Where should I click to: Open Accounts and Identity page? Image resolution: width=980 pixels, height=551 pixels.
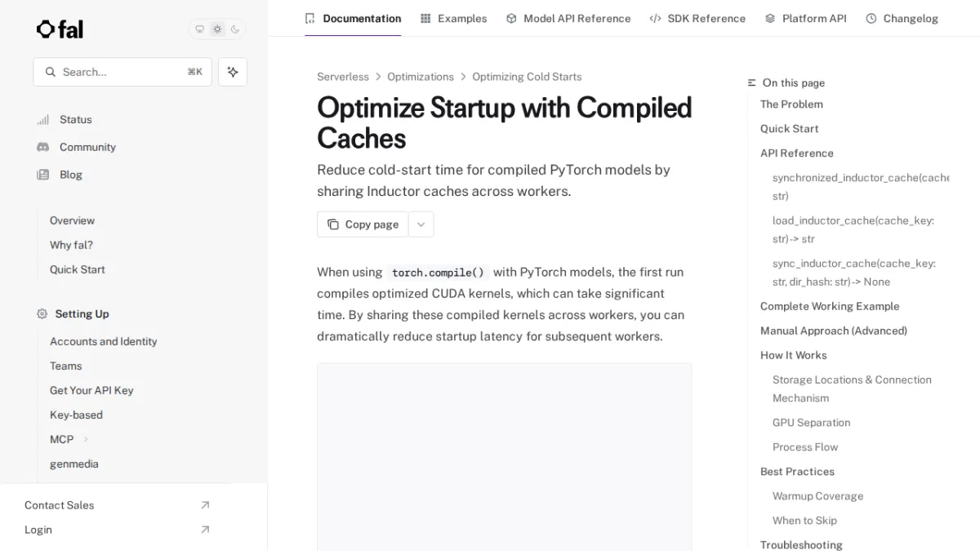tap(103, 341)
